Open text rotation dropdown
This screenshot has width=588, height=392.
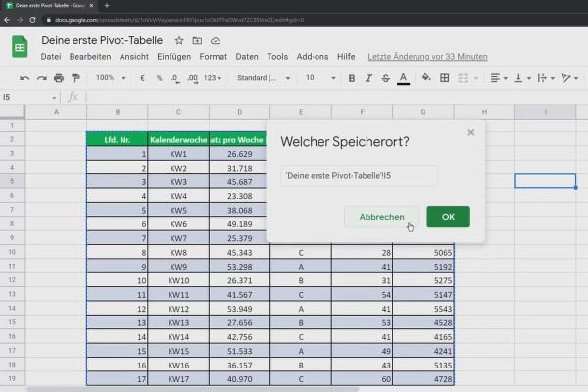click(x=569, y=78)
